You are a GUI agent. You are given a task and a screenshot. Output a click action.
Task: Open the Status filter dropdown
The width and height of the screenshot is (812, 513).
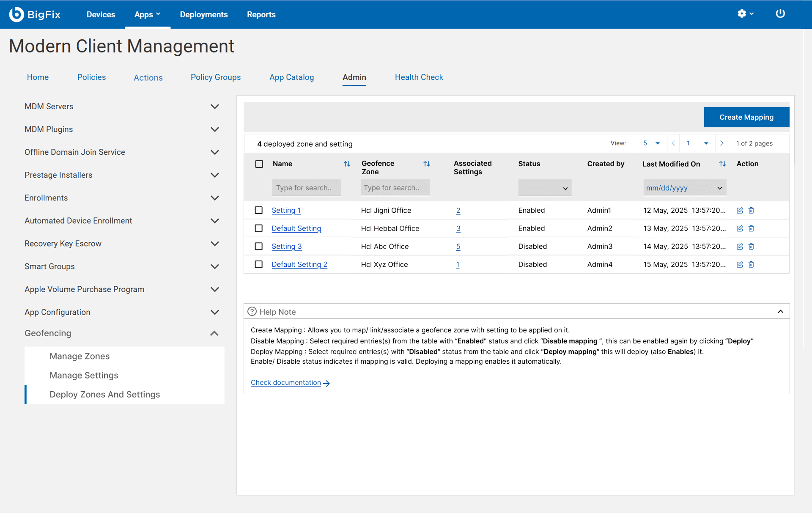coord(545,188)
